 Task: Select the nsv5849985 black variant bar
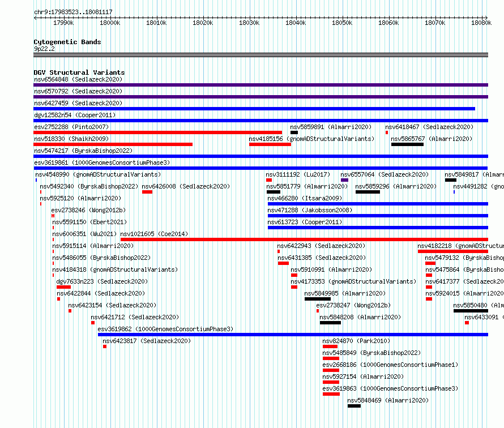318,299
